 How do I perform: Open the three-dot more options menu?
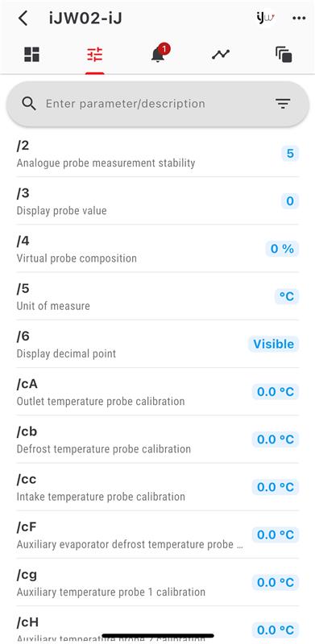(299, 19)
